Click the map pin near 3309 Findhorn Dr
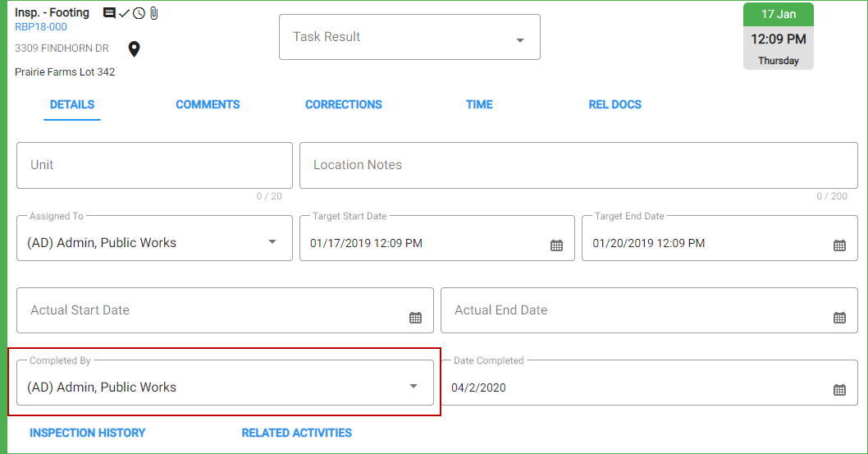 click(x=134, y=49)
